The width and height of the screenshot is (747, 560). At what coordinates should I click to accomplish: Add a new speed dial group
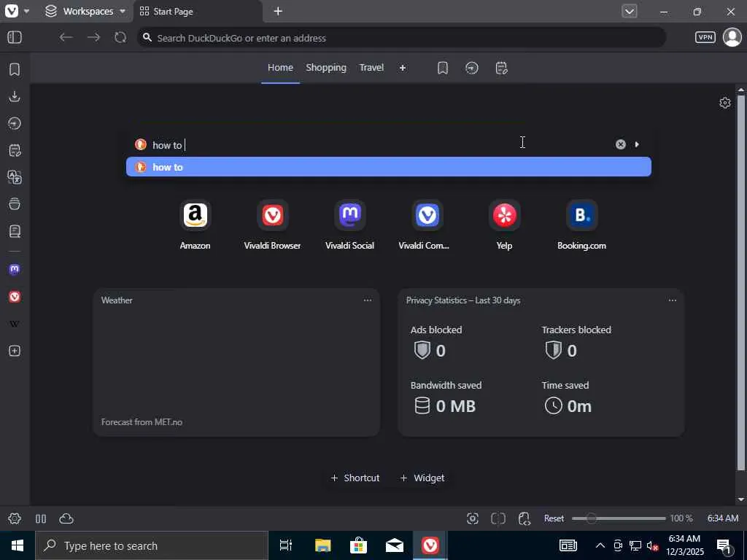[x=403, y=68]
